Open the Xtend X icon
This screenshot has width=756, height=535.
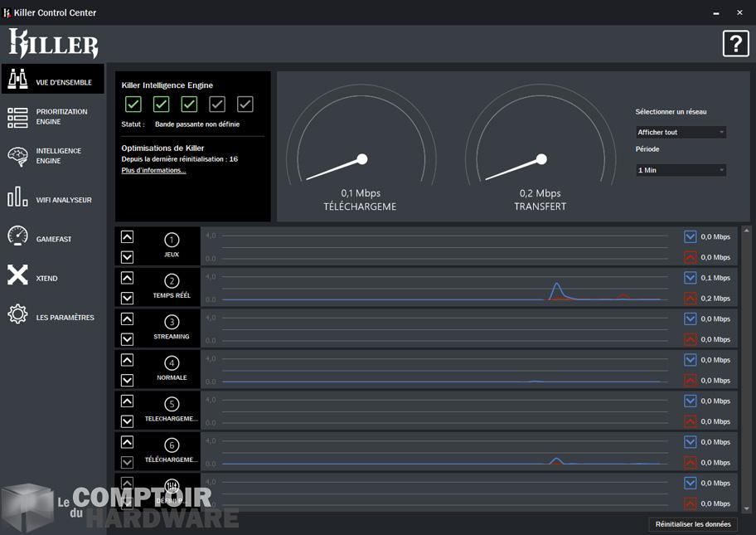17,275
